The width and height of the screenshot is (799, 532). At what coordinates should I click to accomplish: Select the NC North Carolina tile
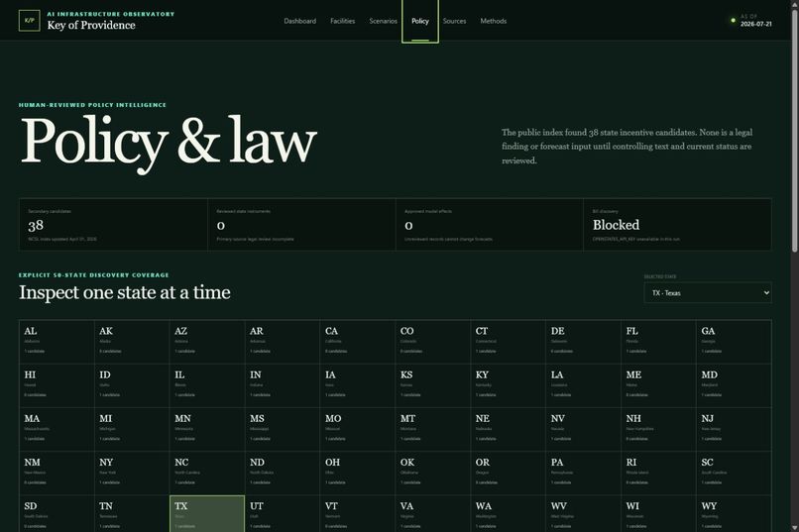click(207, 473)
